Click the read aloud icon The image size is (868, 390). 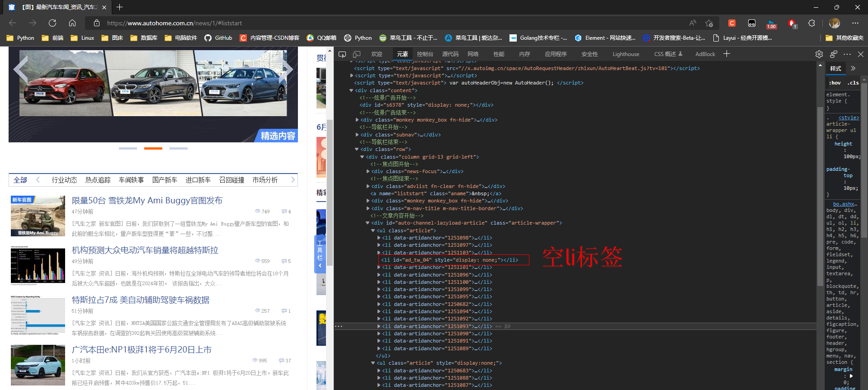click(693, 23)
